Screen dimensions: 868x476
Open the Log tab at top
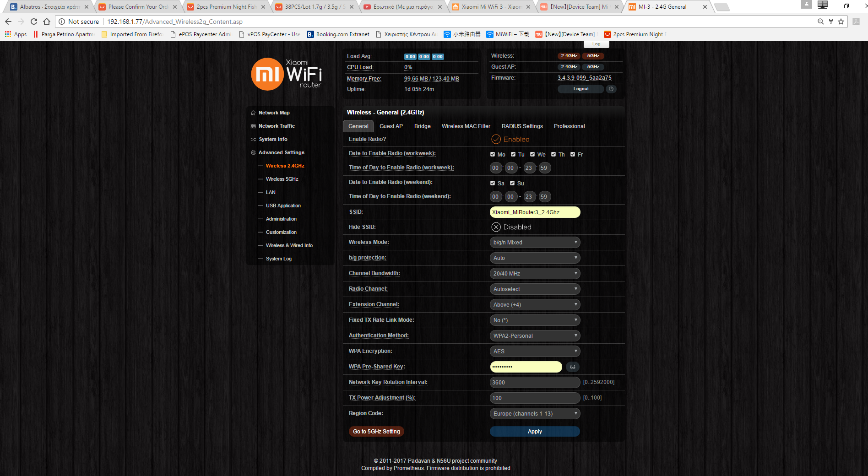pyautogui.click(x=596, y=44)
